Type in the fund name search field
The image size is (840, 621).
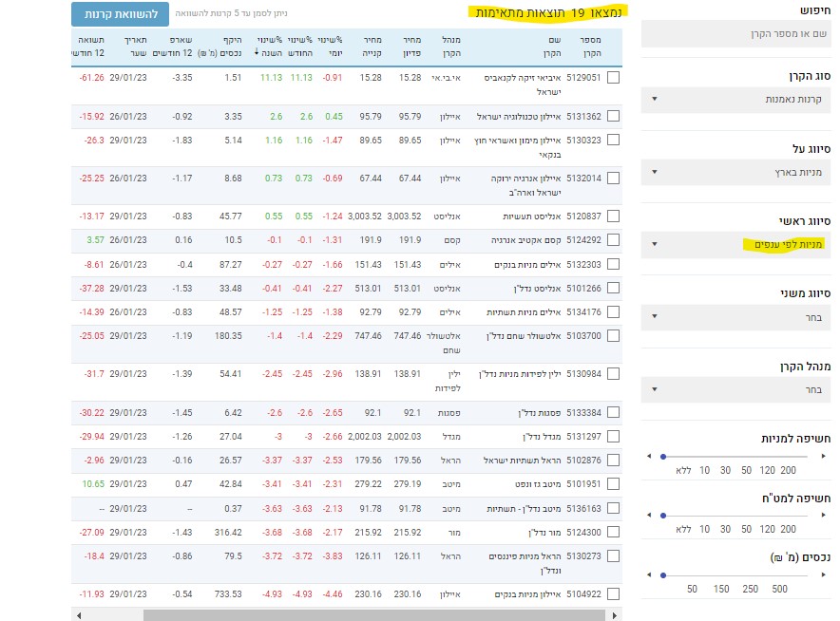(x=735, y=34)
